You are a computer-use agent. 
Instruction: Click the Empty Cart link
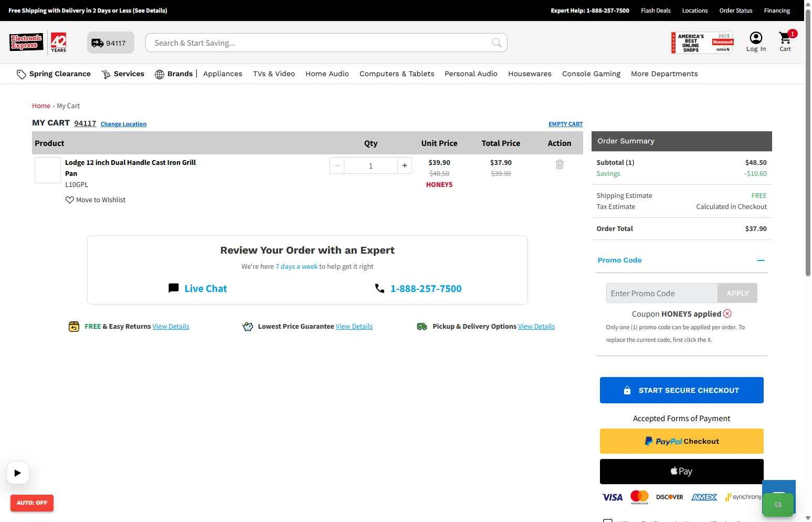(x=565, y=124)
